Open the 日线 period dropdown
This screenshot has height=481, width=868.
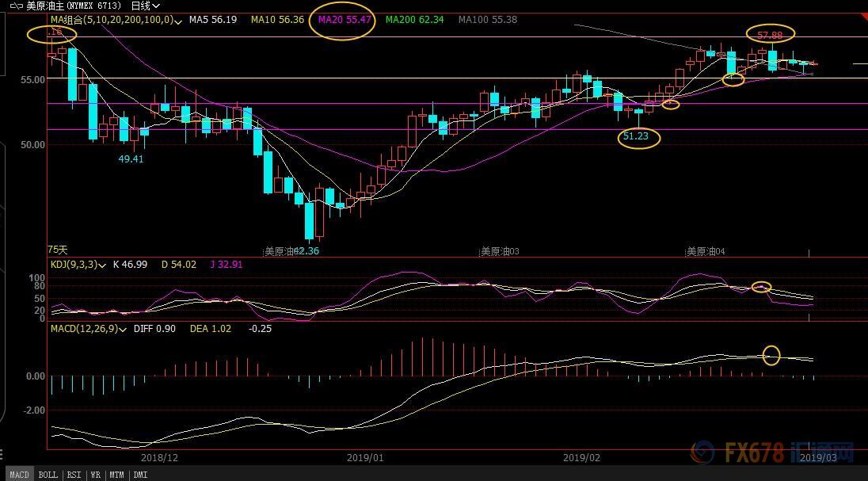[147, 6]
